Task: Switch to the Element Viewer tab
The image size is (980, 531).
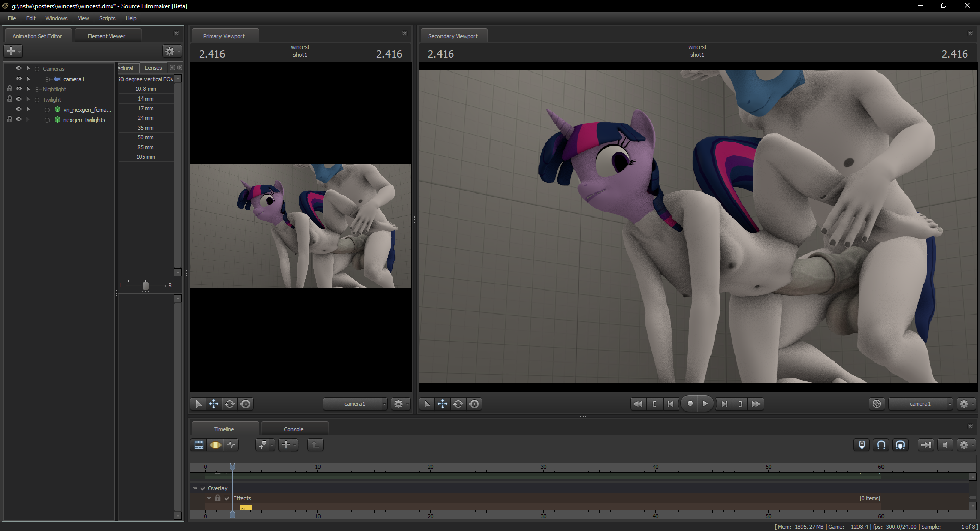Action: [106, 36]
